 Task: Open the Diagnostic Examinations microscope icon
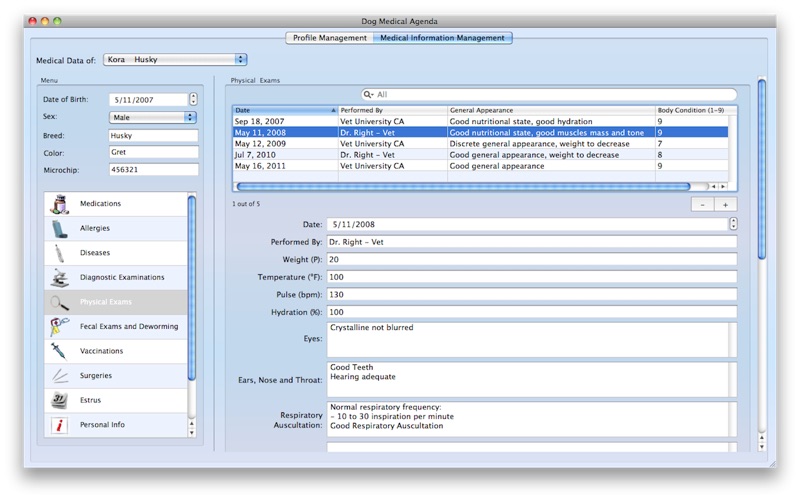[60, 278]
